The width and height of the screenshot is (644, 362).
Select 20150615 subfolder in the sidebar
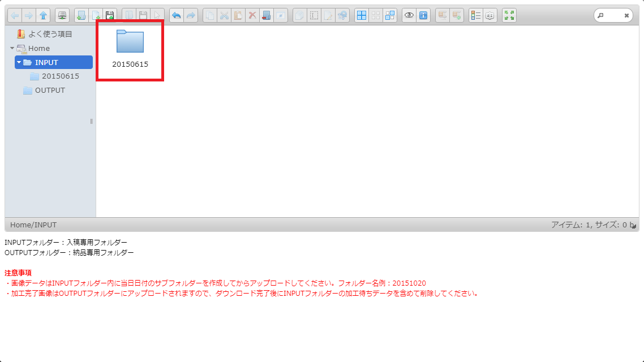coord(60,76)
